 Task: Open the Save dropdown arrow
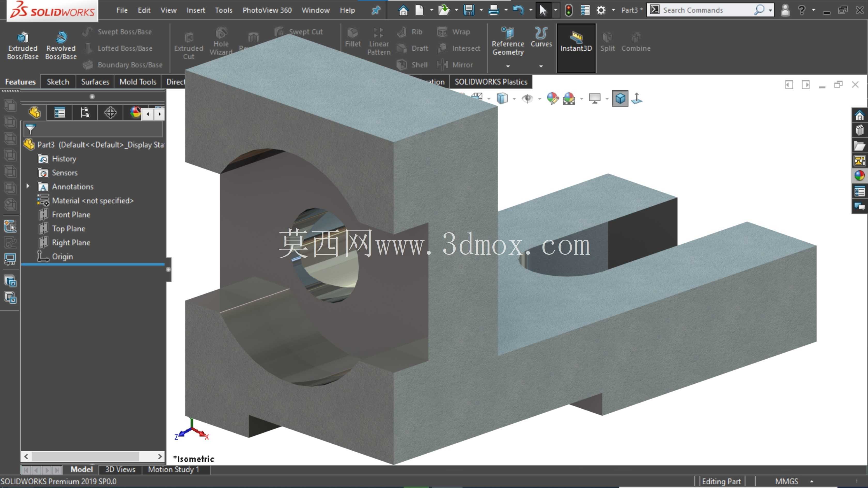(x=481, y=10)
